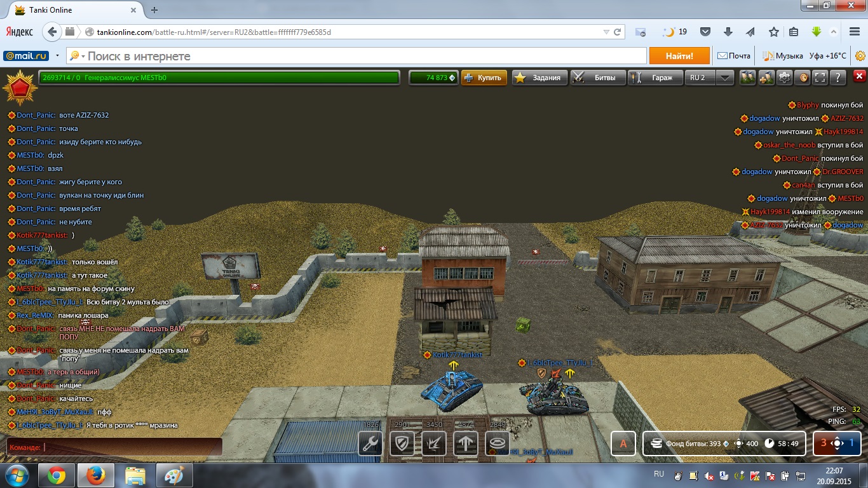Toggle fullscreen mode in the game
Viewport: 868px width, 488px height.
tap(820, 78)
